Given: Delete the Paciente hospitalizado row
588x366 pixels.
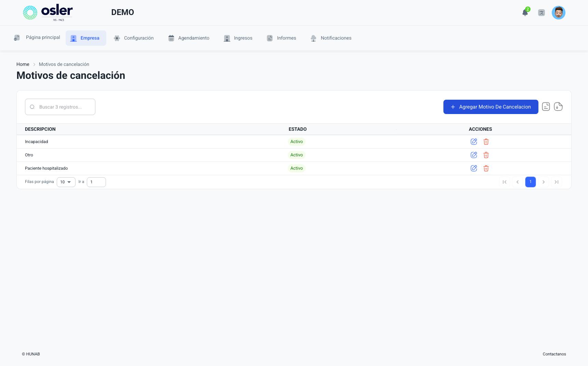Looking at the screenshot, I should point(486,168).
